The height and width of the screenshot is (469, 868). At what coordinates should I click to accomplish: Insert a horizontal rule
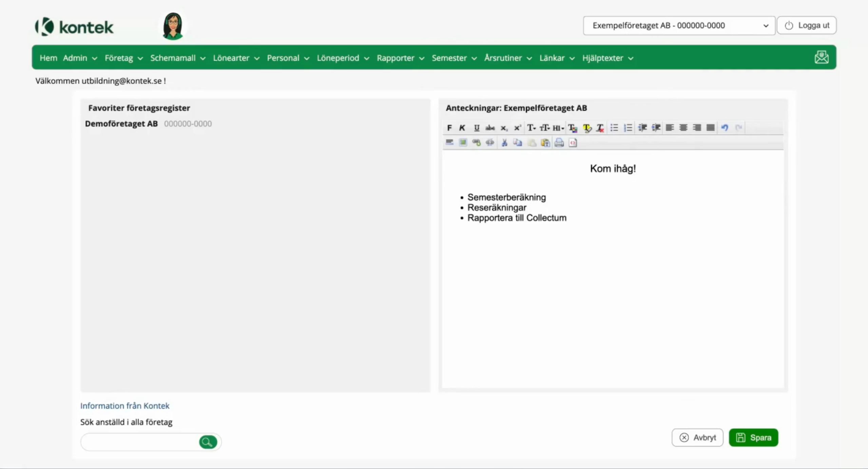(449, 142)
